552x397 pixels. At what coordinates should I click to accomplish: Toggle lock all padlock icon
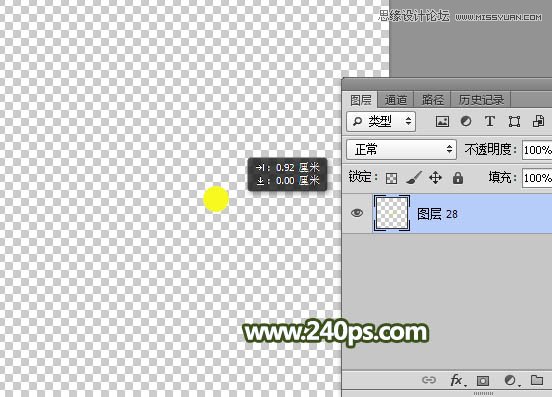458,178
